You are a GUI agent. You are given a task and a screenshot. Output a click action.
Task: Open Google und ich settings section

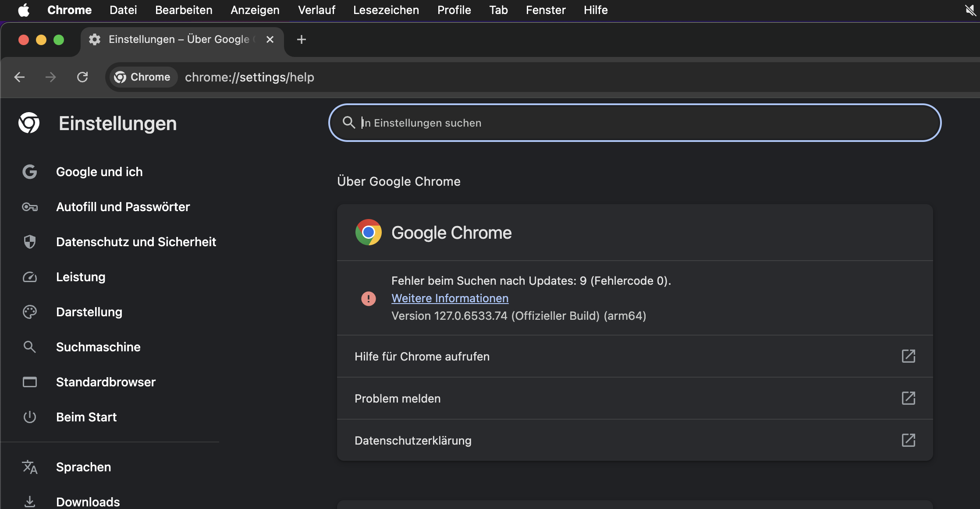click(x=99, y=172)
